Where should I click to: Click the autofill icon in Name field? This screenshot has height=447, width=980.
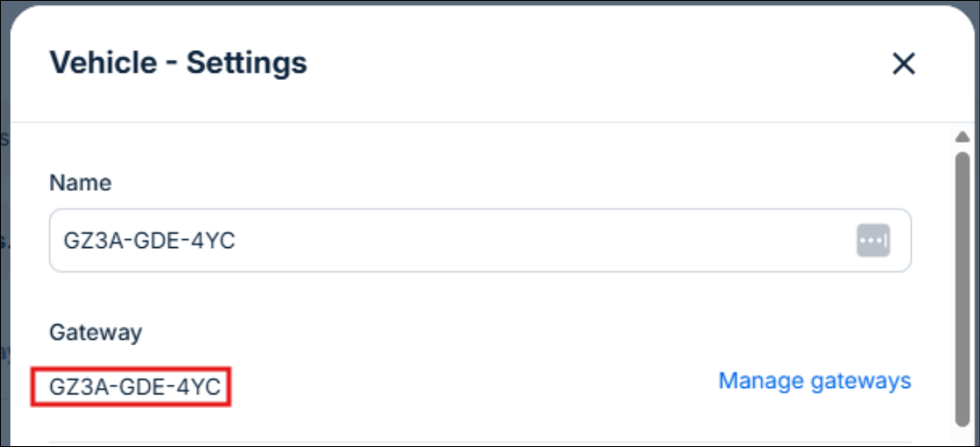872,241
